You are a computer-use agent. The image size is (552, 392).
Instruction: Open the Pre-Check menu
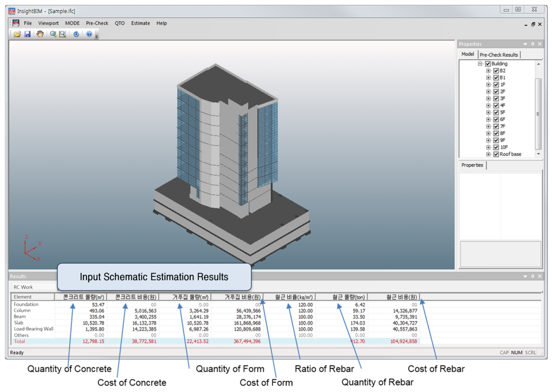[97, 23]
